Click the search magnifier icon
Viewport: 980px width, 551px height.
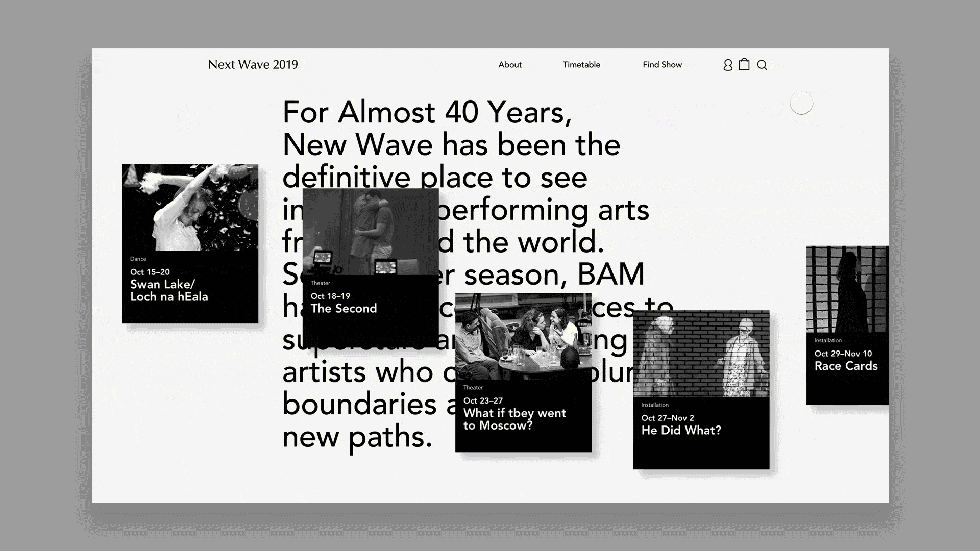762,65
